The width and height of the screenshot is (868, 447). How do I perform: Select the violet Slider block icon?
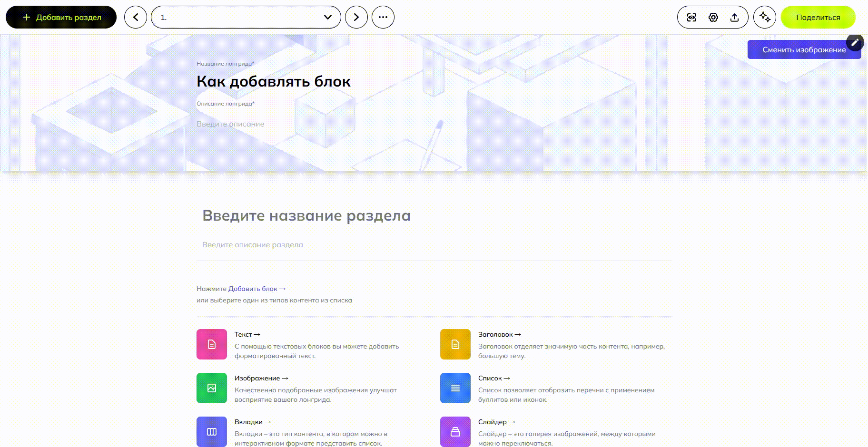tap(455, 432)
